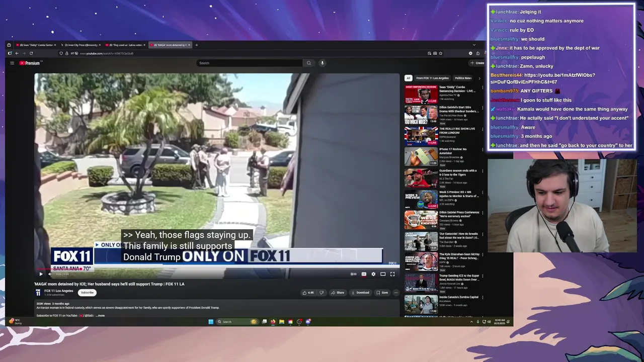Reload the page with refresh icon
The height and width of the screenshot is (362, 644).
31,53
